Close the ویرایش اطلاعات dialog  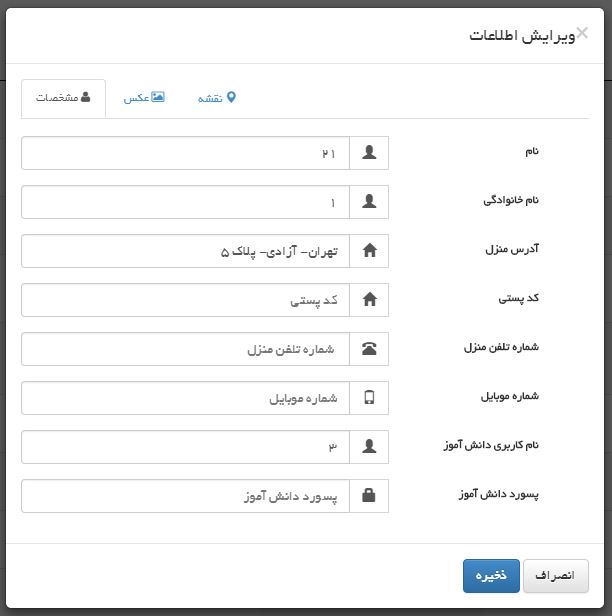582,33
